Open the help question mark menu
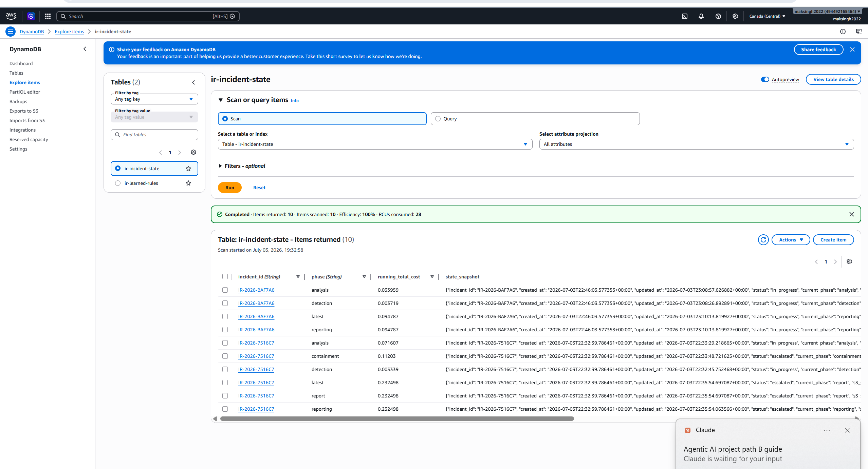Image resolution: width=868 pixels, height=469 pixels. point(718,16)
